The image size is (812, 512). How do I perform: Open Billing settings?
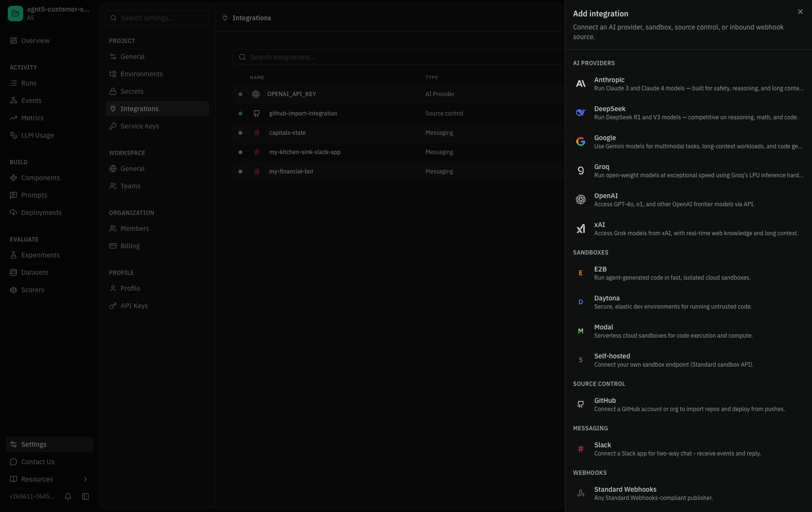click(157, 246)
